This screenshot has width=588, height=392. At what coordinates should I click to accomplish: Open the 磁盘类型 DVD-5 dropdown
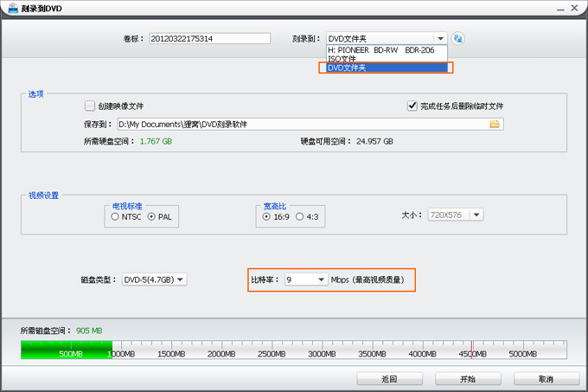point(155,280)
